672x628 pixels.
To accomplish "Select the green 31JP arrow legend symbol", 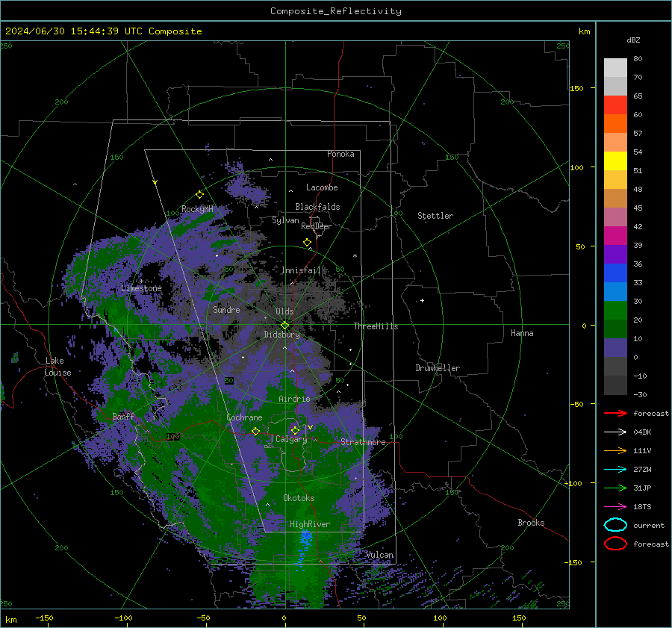I will tap(615, 488).
